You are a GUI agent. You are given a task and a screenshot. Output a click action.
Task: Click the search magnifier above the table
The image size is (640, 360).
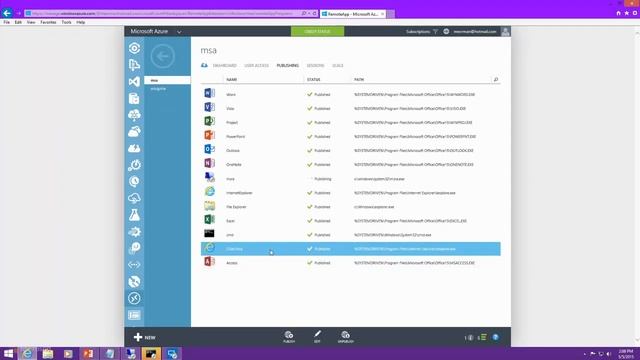[x=496, y=80]
